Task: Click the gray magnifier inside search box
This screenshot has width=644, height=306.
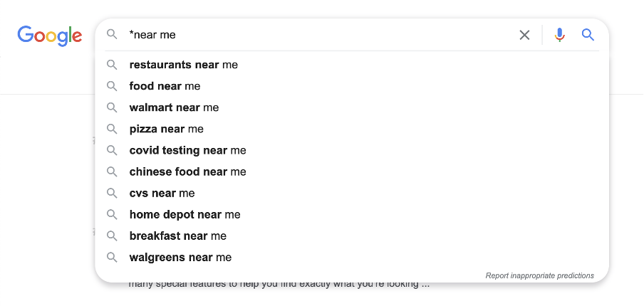Action: [112, 34]
